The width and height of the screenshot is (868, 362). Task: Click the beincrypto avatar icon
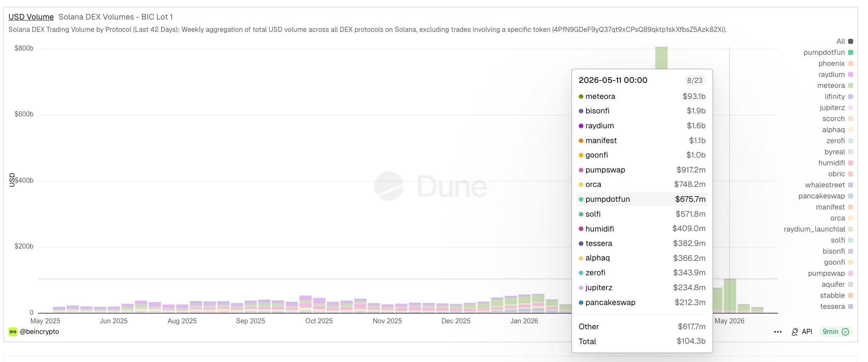click(13, 331)
